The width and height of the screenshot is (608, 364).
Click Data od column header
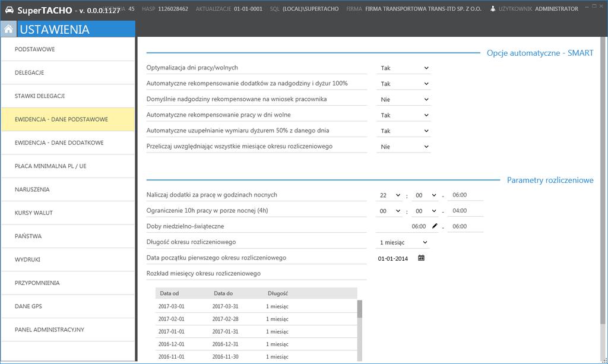click(169, 293)
